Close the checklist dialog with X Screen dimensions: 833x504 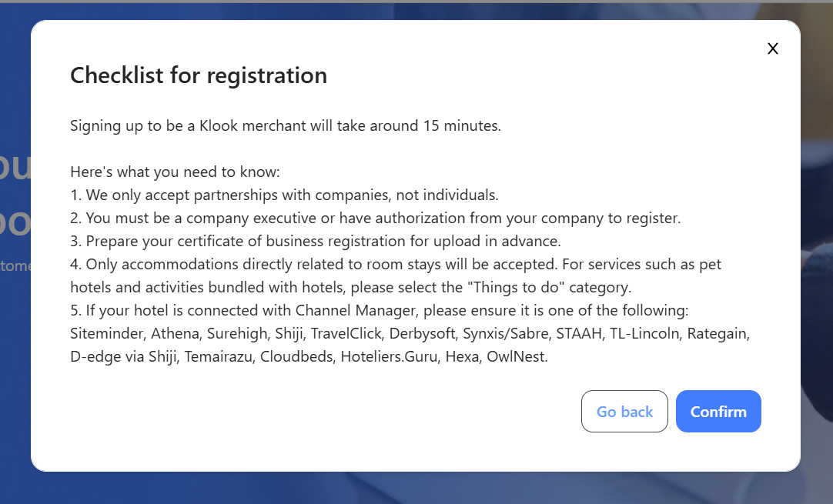772,48
